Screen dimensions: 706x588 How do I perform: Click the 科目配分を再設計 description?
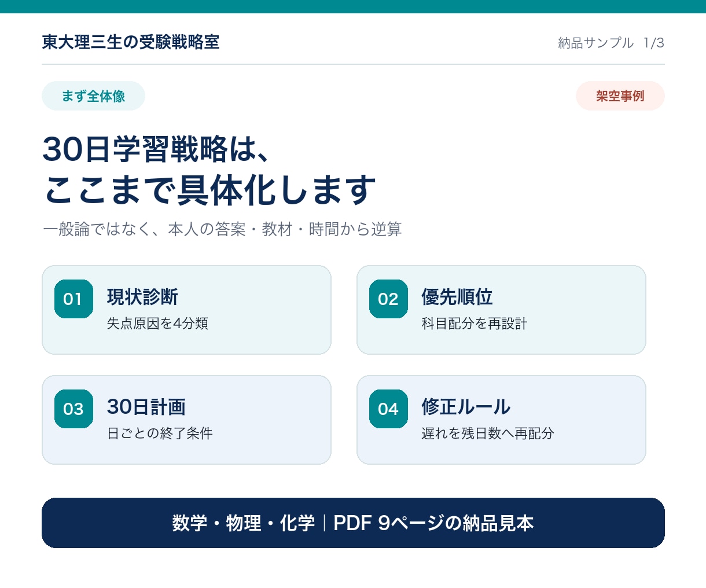click(x=475, y=324)
